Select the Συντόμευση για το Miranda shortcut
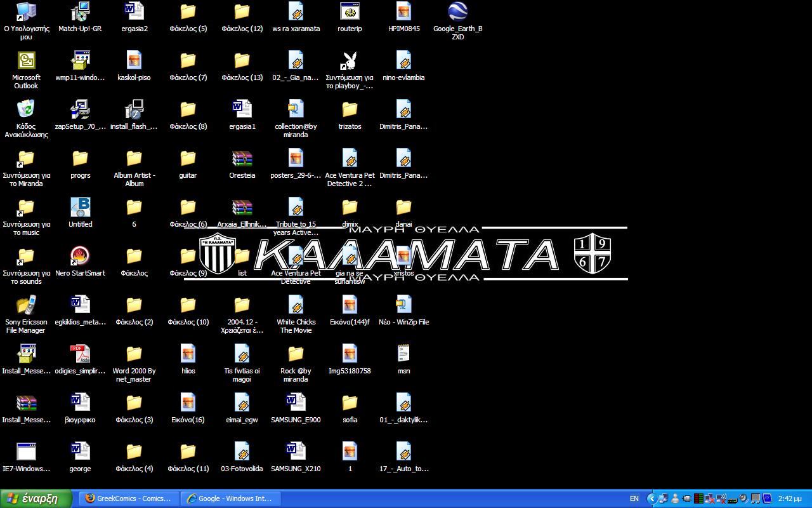The height and width of the screenshot is (508, 812). [x=26, y=158]
